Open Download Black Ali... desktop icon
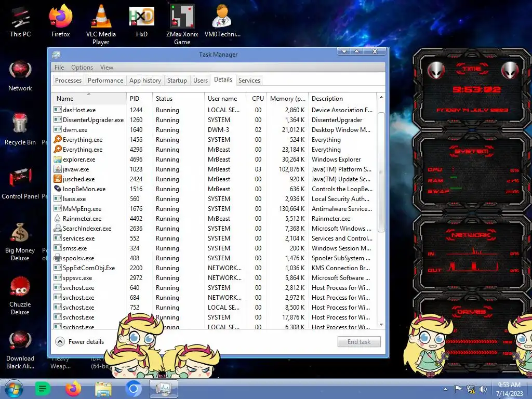This screenshot has height=399, width=532. (20, 350)
